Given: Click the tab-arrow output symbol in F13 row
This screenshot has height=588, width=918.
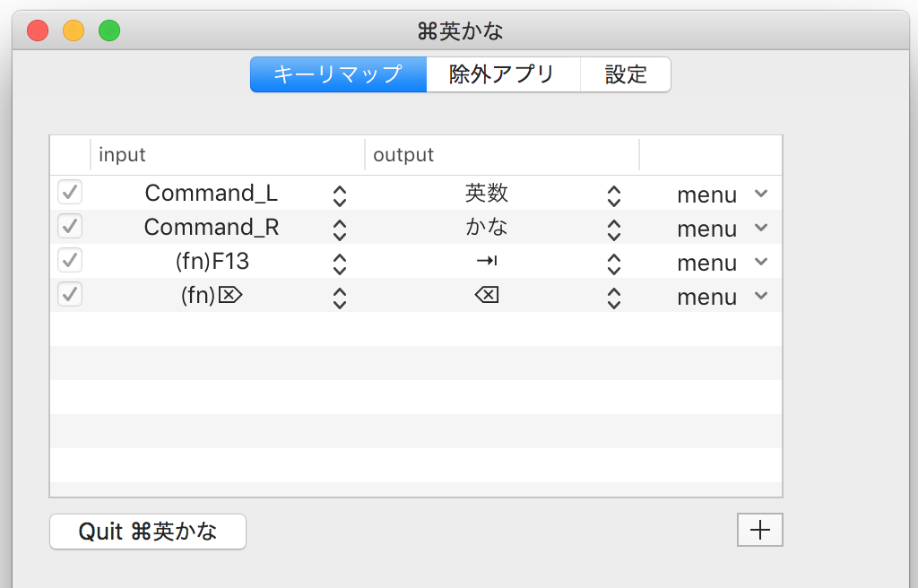Looking at the screenshot, I should 487,261.
